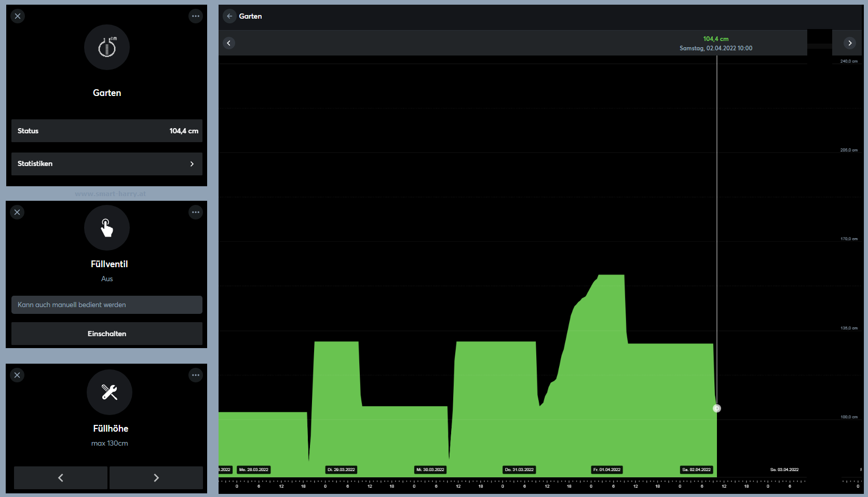Click the Garten level sensor icon
The height and width of the screenshot is (497, 868).
click(x=107, y=47)
